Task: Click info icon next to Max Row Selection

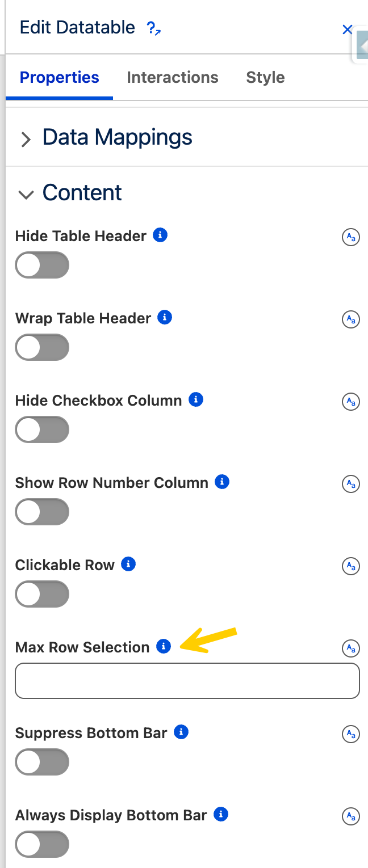Action: pyautogui.click(x=164, y=646)
